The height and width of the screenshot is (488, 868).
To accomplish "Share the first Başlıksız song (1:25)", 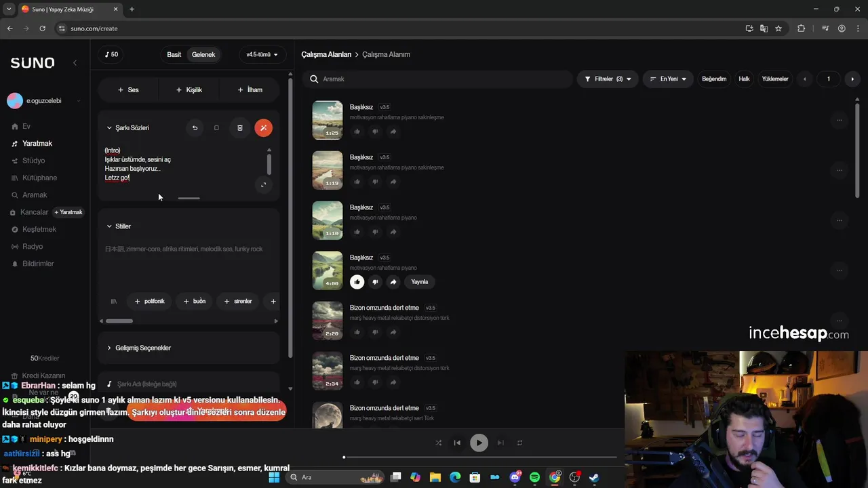I will pos(393,131).
